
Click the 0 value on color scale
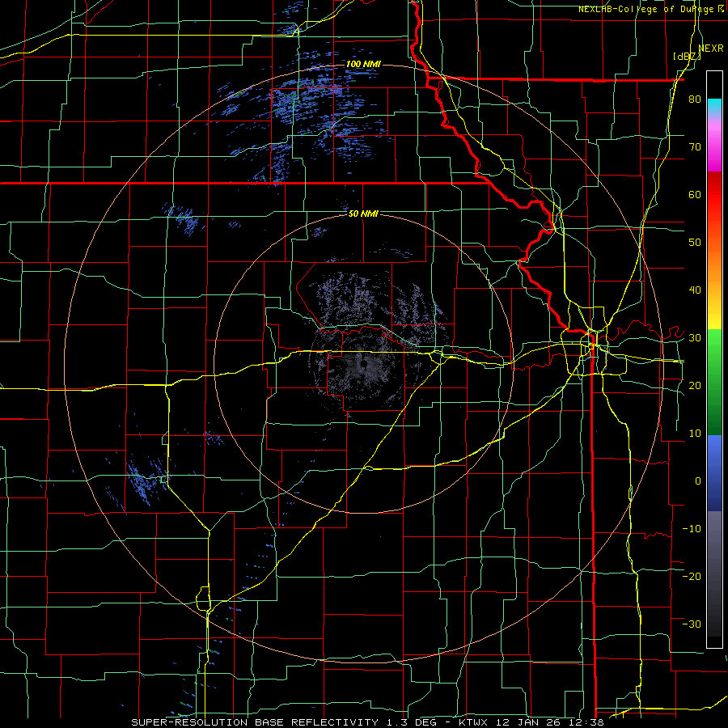coord(698,481)
